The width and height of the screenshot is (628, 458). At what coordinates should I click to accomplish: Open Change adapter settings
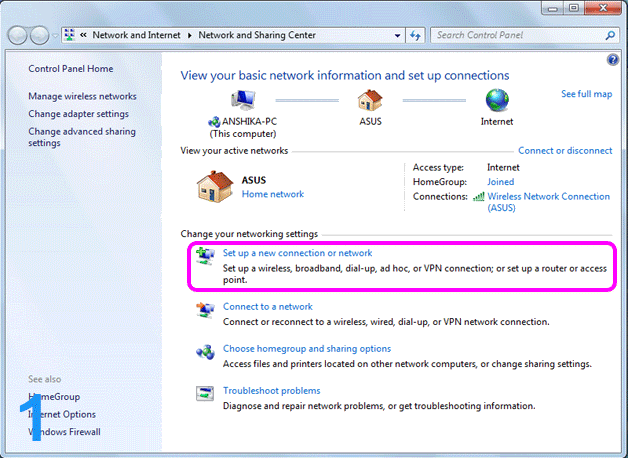click(x=78, y=114)
